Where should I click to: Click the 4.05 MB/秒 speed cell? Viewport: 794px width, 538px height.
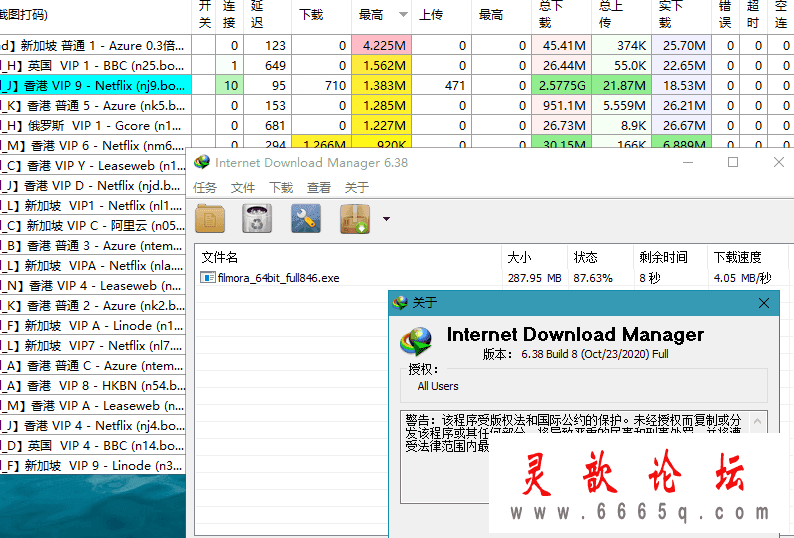[742, 278]
